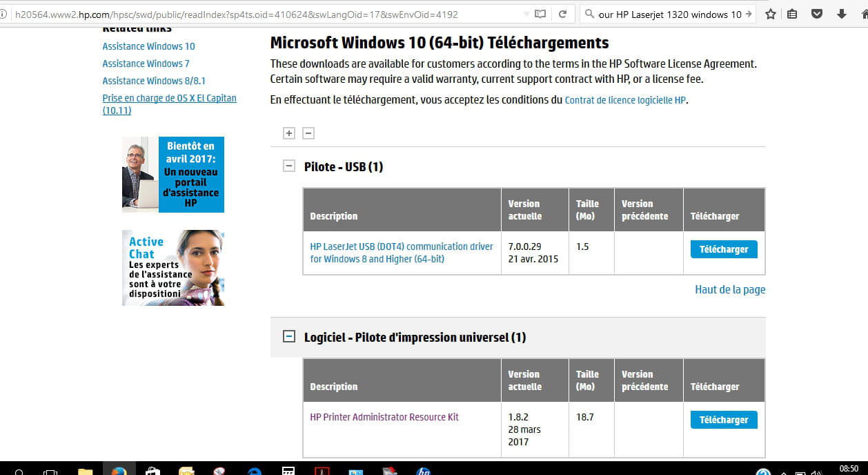Click Microsoft Windows 10 (64-bit) Téléchargements heading
This screenshot has height=475, width=868.
coord(440,43)
